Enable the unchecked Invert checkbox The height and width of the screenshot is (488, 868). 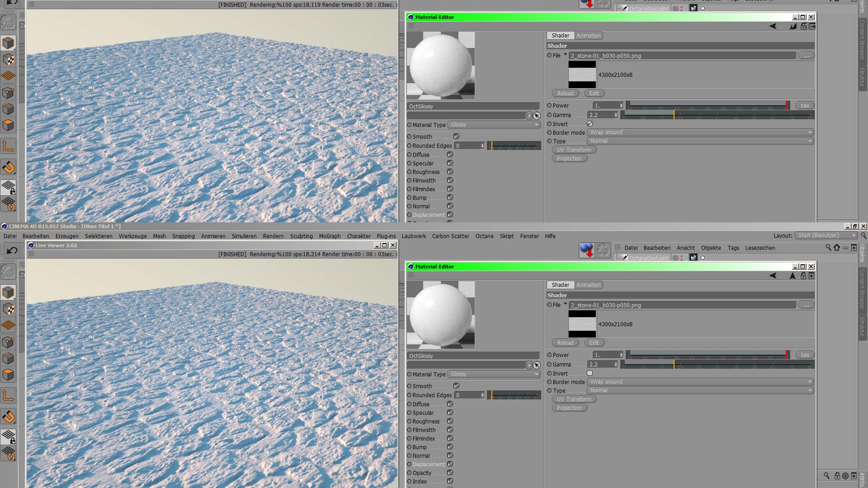(590, 373)
